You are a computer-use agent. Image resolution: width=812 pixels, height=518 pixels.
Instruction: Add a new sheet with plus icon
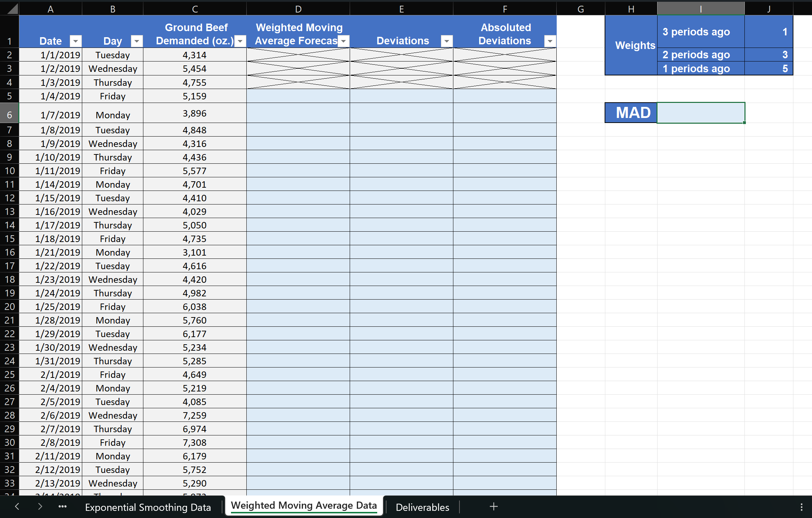tap(494, 507)
